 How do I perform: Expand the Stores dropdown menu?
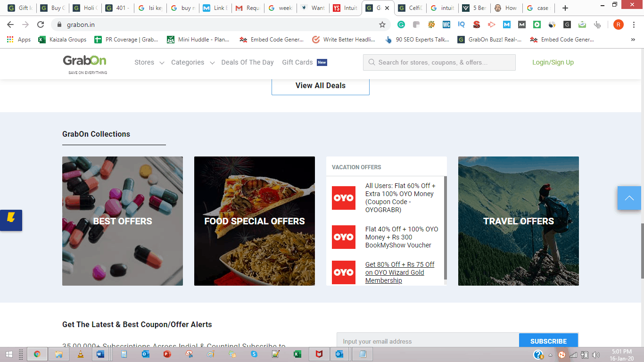149,62
